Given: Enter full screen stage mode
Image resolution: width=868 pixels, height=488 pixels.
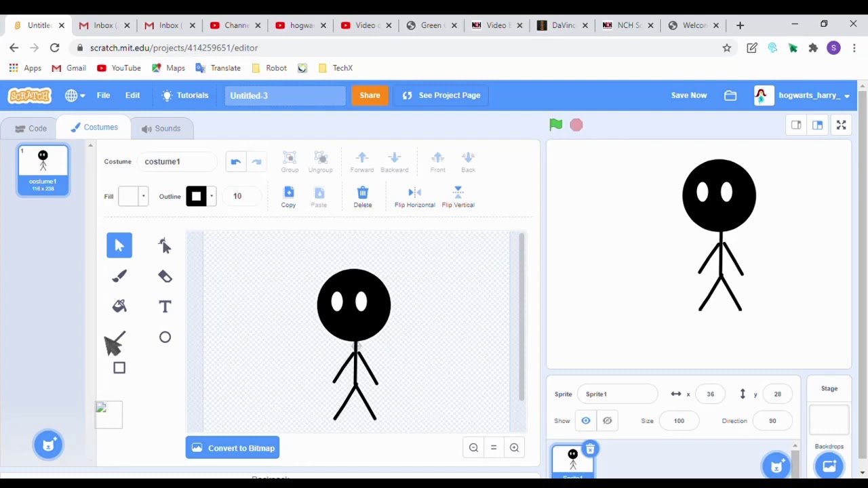Looking at the screenshot, I should click(841, 125).
